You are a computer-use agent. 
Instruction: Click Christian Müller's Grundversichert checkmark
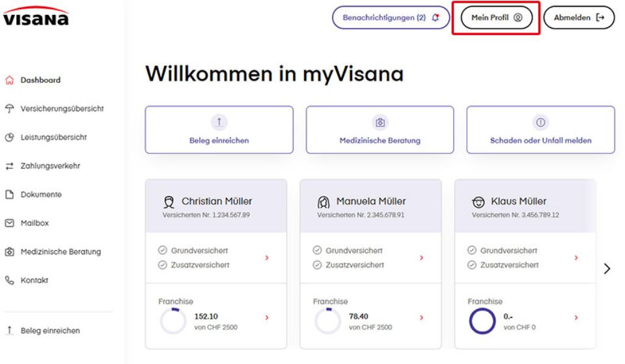162,251
